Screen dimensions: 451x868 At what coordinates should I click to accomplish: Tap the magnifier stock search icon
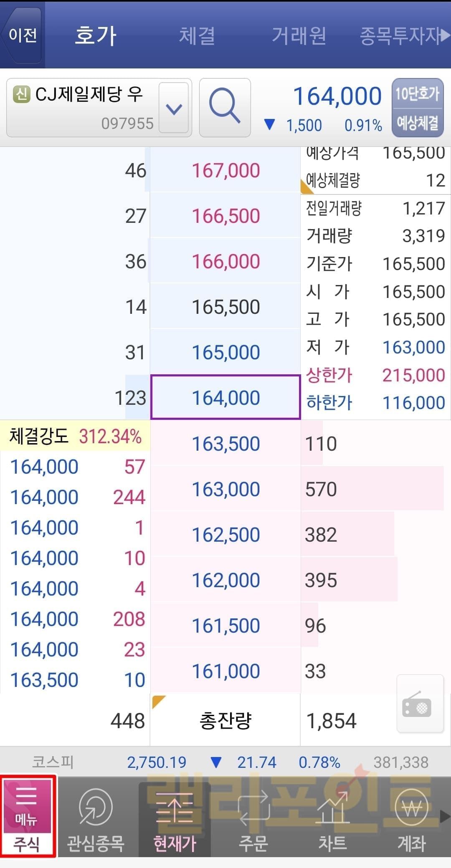click(225, 108)
